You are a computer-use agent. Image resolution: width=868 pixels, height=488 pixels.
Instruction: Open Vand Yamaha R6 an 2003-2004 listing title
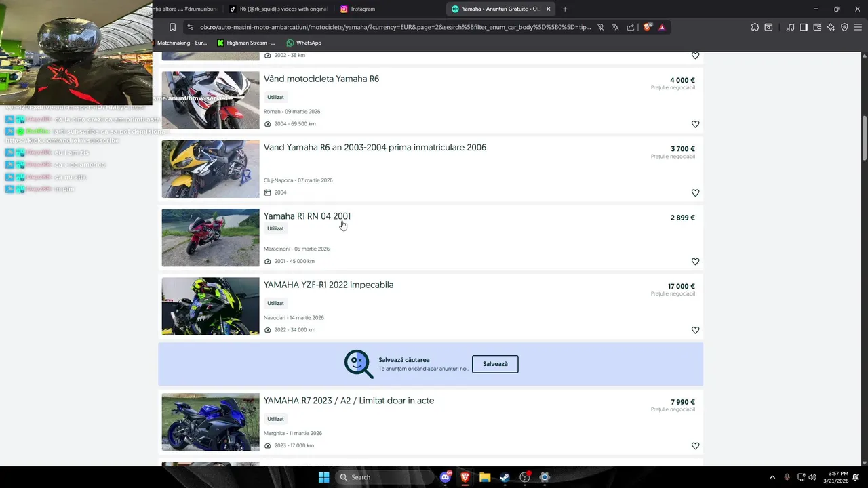click(375, 147)
